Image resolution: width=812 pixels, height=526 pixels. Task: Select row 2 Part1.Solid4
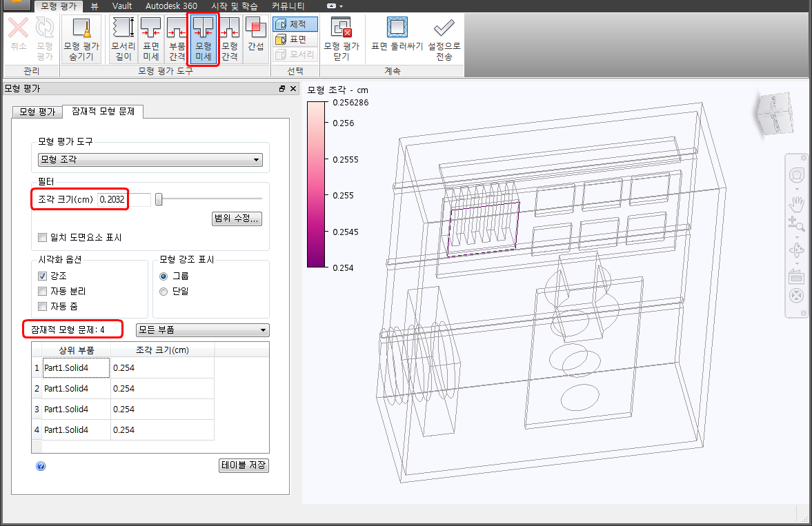[76, 389]
